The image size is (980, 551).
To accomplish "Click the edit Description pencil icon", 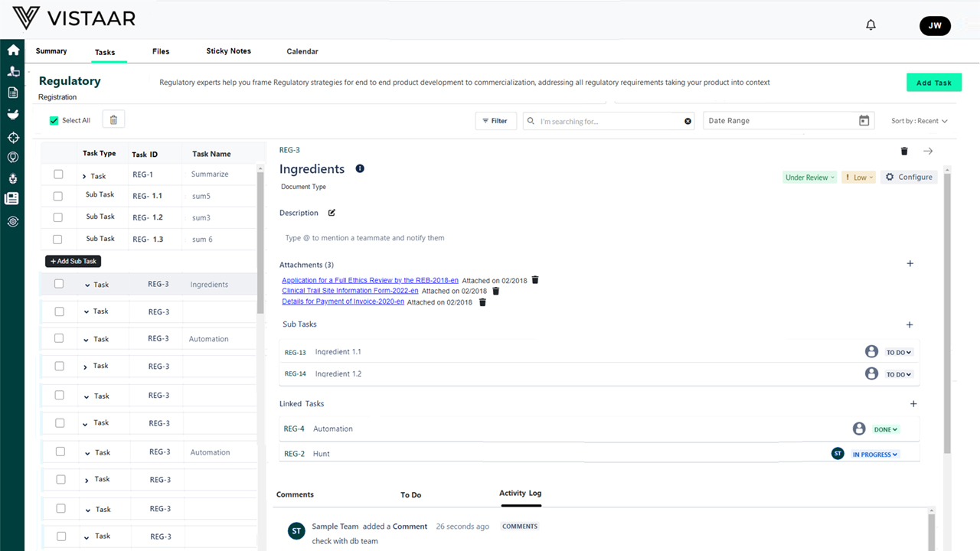I will [332, 213].
